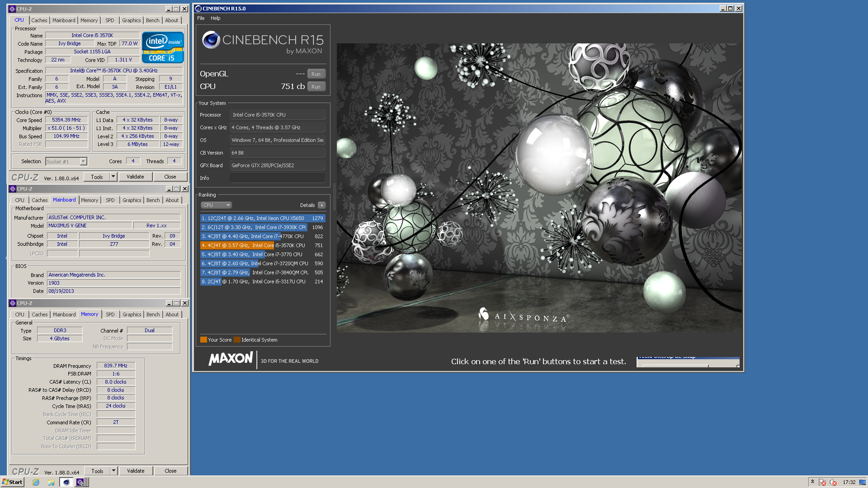The image size is (868, 488).
Task: Open Mainboard tab in Memory CPU-Z window
Action: [64, 314]
